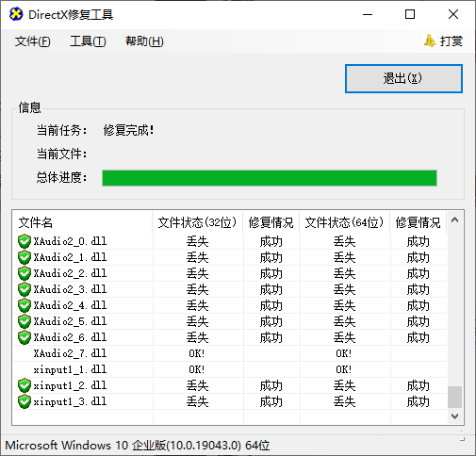
Task: Click the 打赏 donate icon
Action: pyautogui.click(x=430, y=41)
